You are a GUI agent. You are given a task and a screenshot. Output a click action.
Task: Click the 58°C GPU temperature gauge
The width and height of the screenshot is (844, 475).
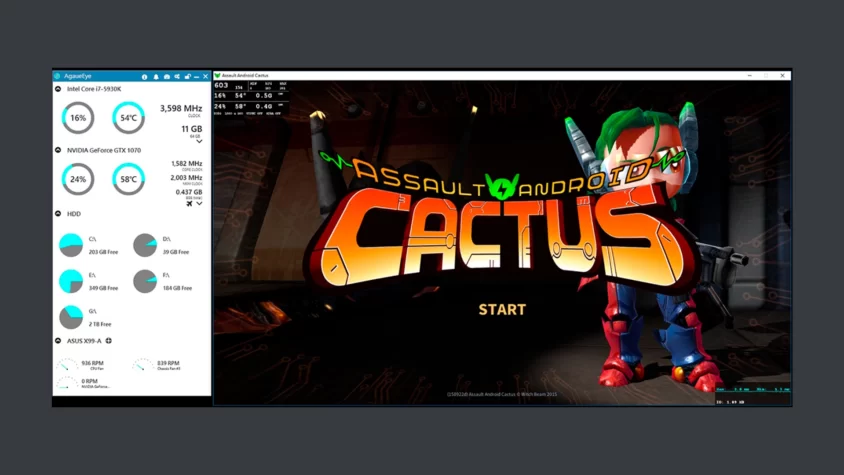(x=129, y=179)
